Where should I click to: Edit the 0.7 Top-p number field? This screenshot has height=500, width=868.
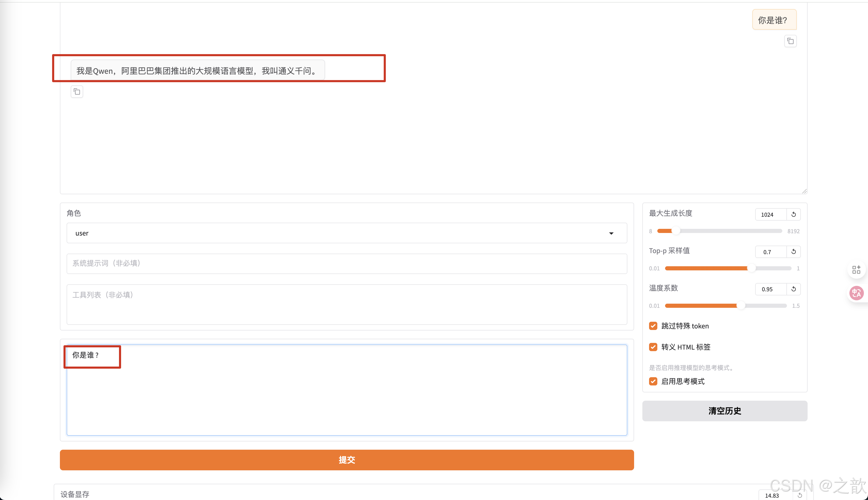(771, 252)
